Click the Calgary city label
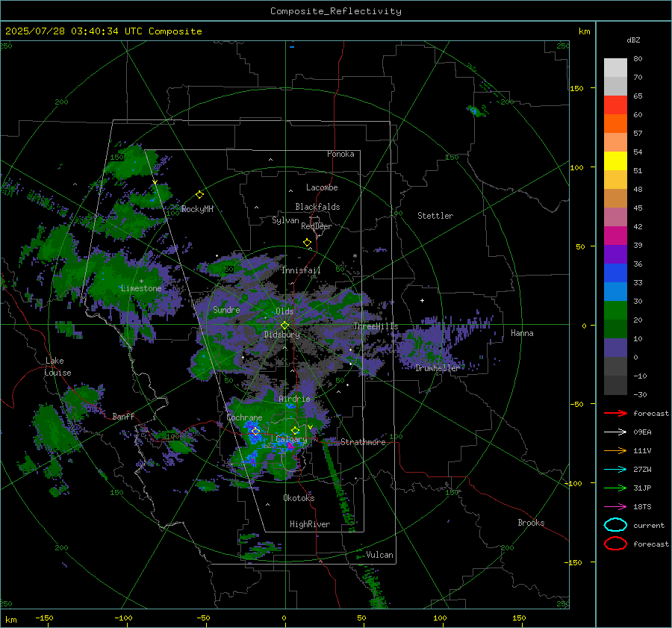This screenshot has height=628, width=672. 291,439
